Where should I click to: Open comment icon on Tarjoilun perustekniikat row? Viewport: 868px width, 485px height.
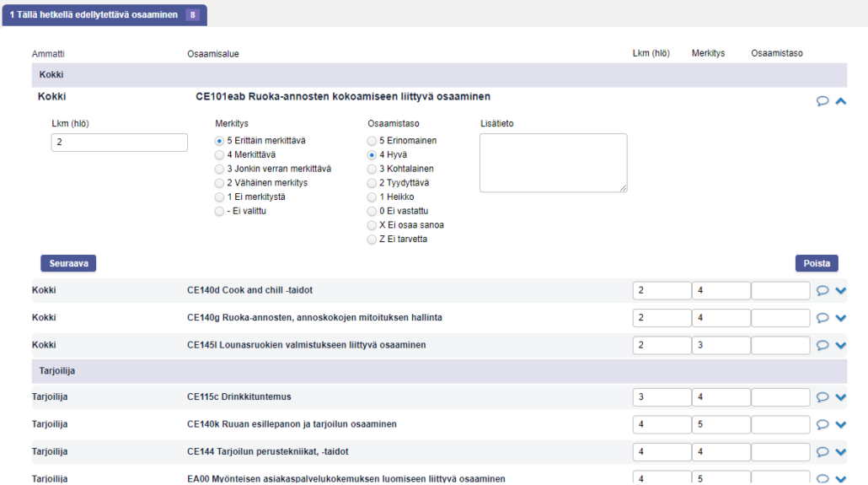tap(822, 452)
